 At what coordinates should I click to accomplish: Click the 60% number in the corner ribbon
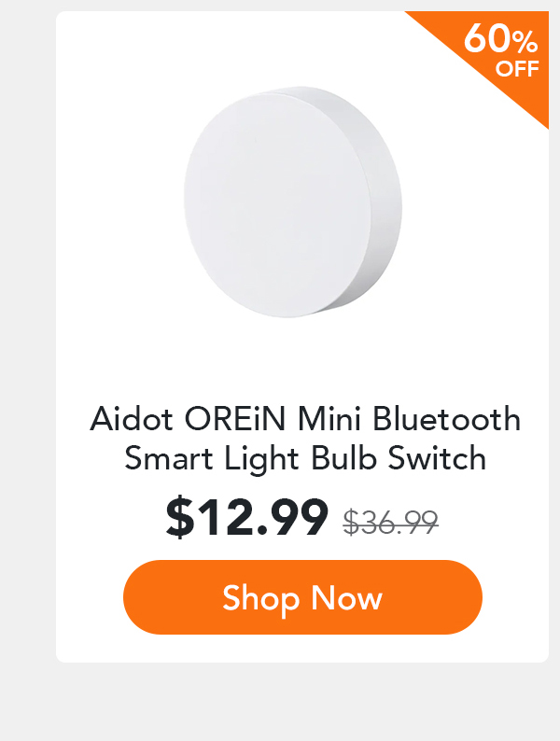click(501, 39)
